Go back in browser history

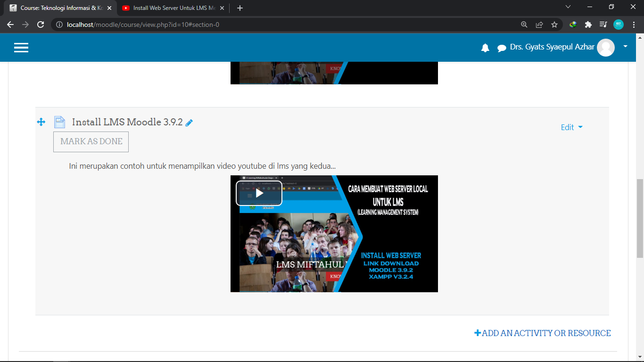tap(10, 25)
